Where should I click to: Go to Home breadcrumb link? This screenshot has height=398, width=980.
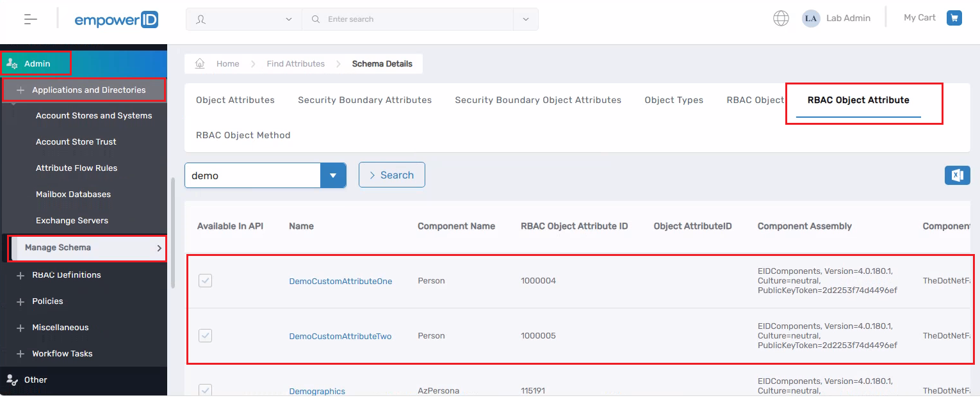point(227,63)
